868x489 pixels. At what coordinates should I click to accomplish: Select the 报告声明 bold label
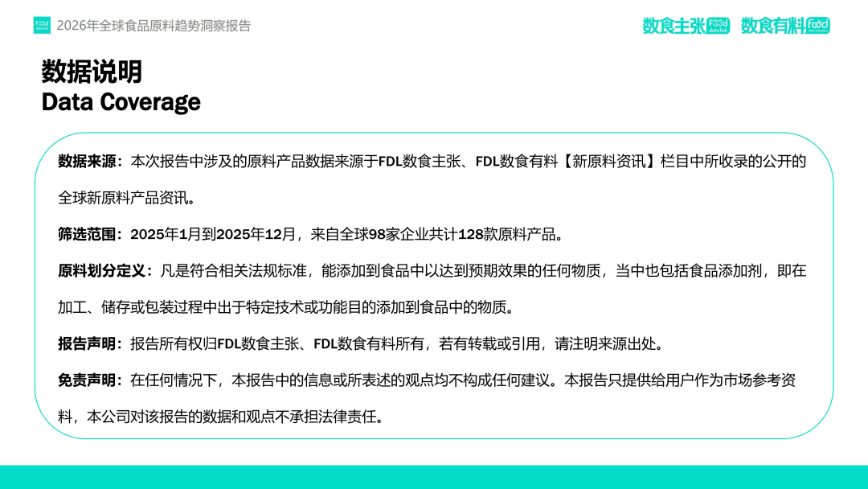click(x=88, y=344)
